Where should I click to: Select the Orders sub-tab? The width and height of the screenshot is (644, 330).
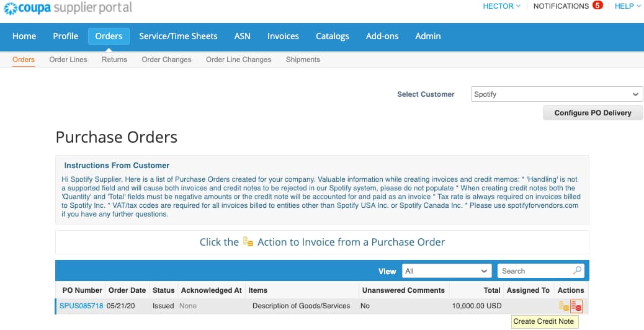tap(24, 60)
